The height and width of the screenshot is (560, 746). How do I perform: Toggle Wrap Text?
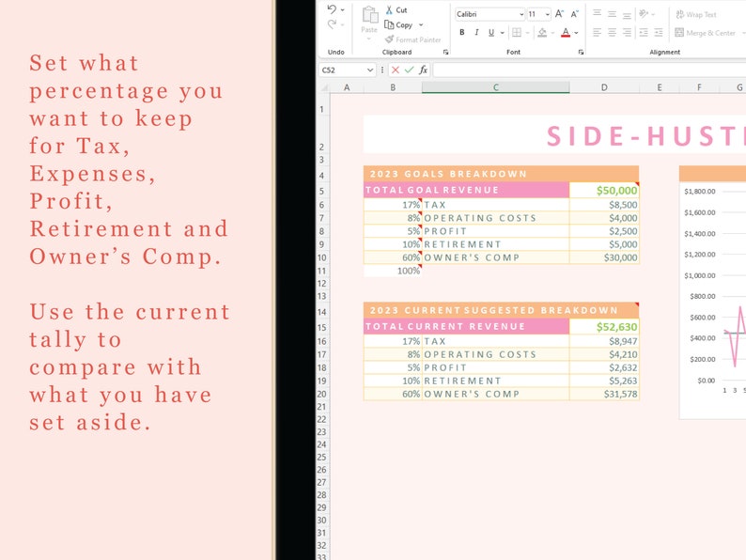click(696, 15)
